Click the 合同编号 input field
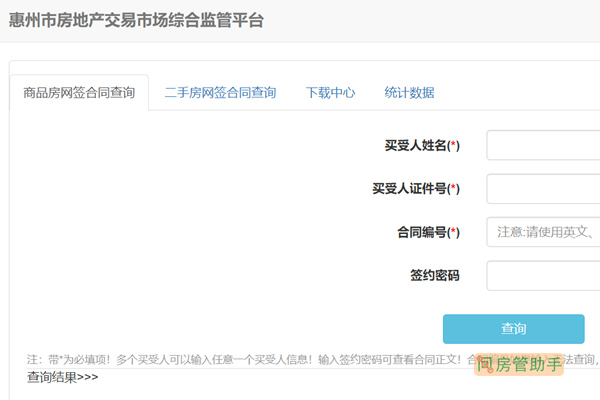Image resolution: width=600 pixels, height=400 pixels. coord(543,232)
